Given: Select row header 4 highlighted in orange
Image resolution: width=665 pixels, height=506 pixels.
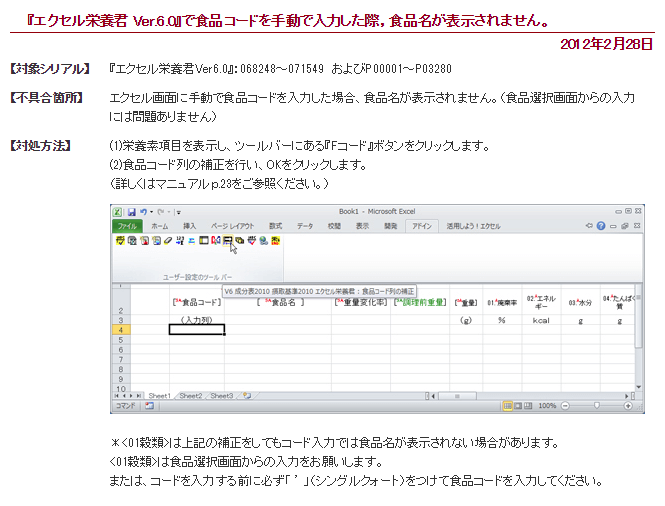Looking at the screenshot, I should point(121,330).
